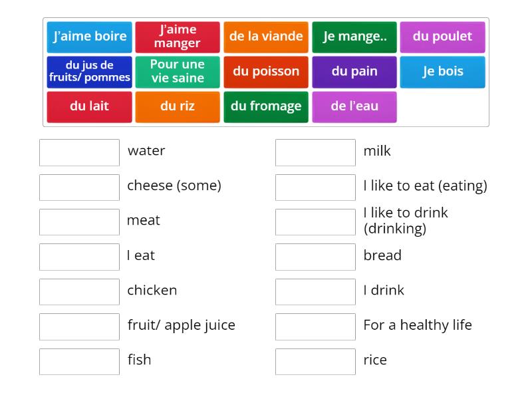The width and height of the screenshot is (532, 399).
Task: Click the answer box beside "fish"
Action: pyautogui.click(x=79, y=361)
